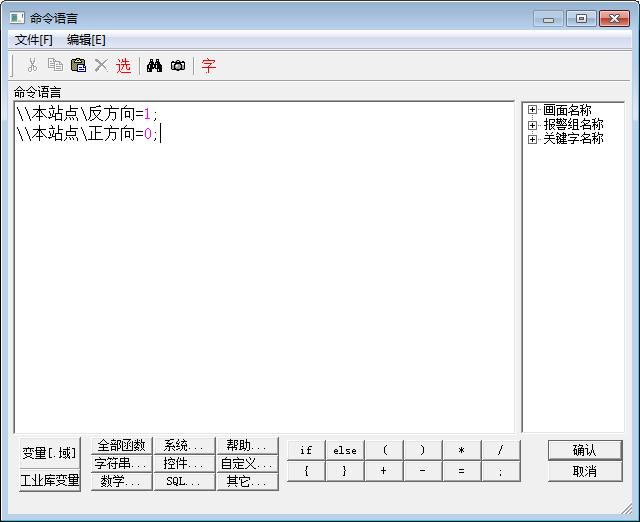Click the line \\本站点\反方向=1;

tap(87, 114)
